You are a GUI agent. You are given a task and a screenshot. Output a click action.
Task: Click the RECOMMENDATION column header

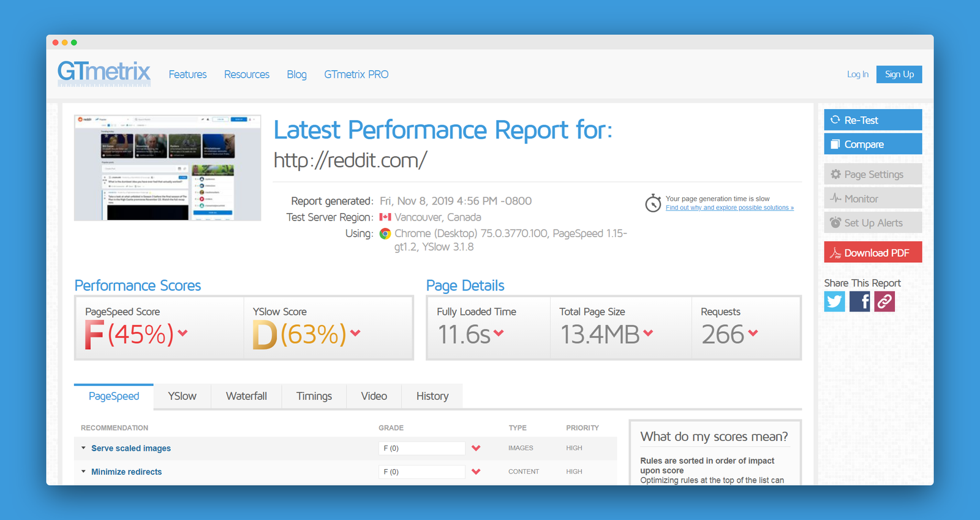tap(115, 428)
